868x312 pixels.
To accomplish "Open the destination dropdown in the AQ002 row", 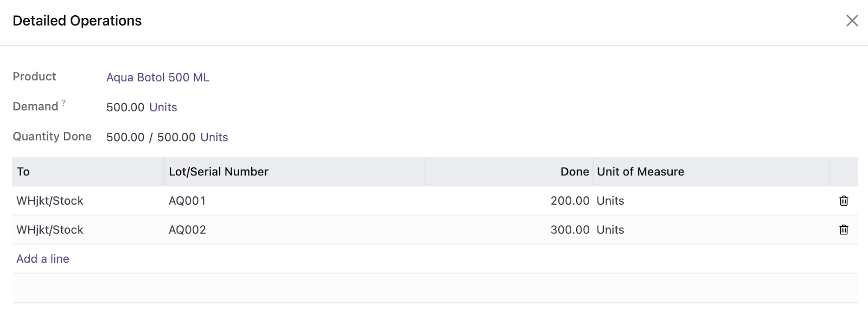I will click(x=88, y=230).
